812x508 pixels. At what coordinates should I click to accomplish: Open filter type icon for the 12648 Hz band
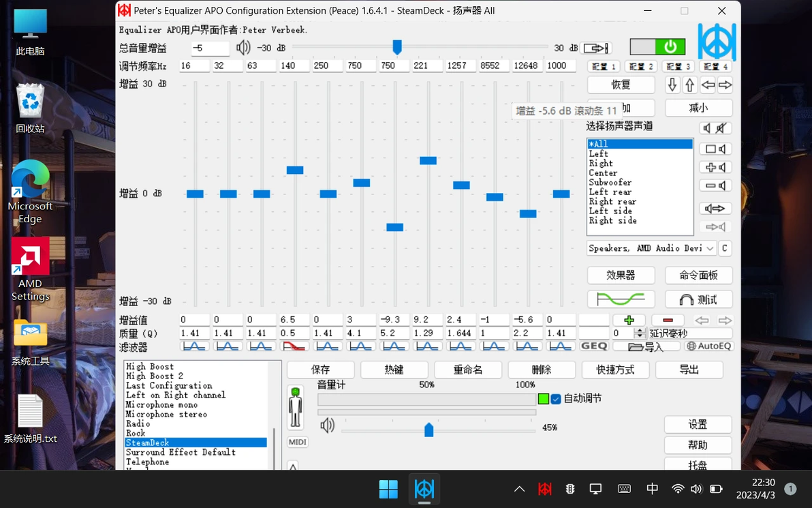pos(527,346)
